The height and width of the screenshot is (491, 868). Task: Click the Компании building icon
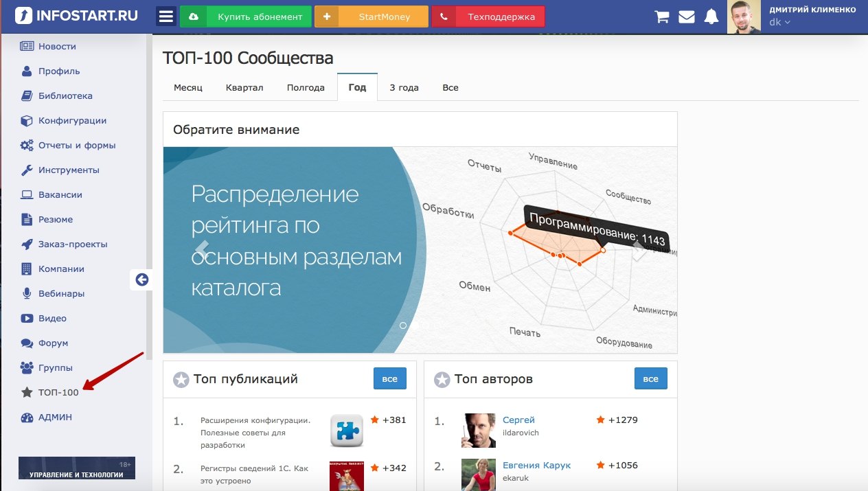[x=27, y=269]
